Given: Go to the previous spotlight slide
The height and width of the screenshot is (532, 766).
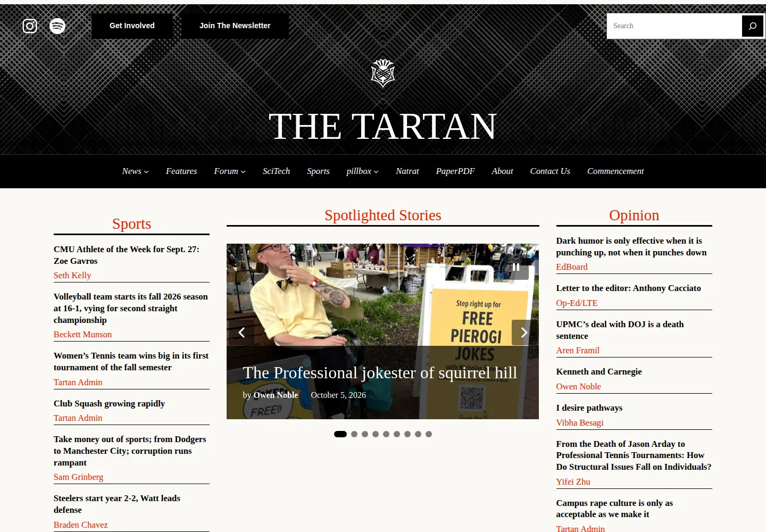Looking at the screenshot, I should point(242,332).
